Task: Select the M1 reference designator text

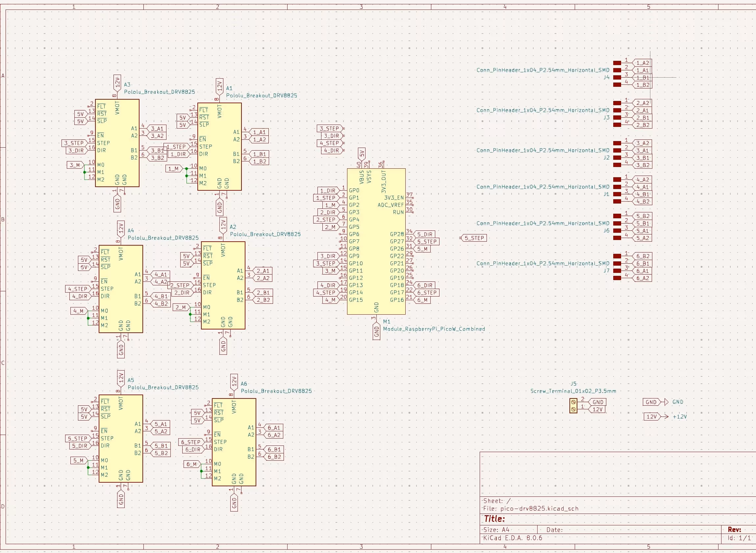Action: coord(387,322)
